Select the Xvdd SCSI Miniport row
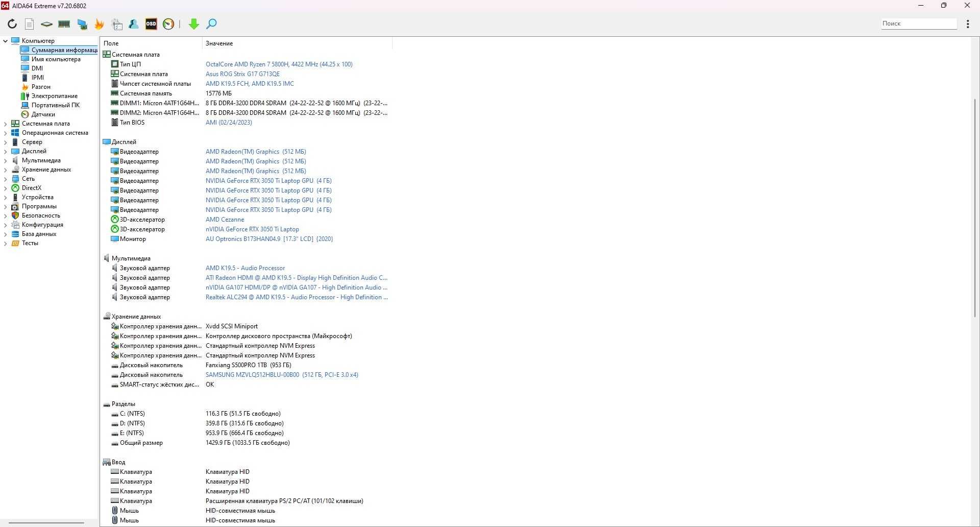980x527 pixels. coord(246,326)
